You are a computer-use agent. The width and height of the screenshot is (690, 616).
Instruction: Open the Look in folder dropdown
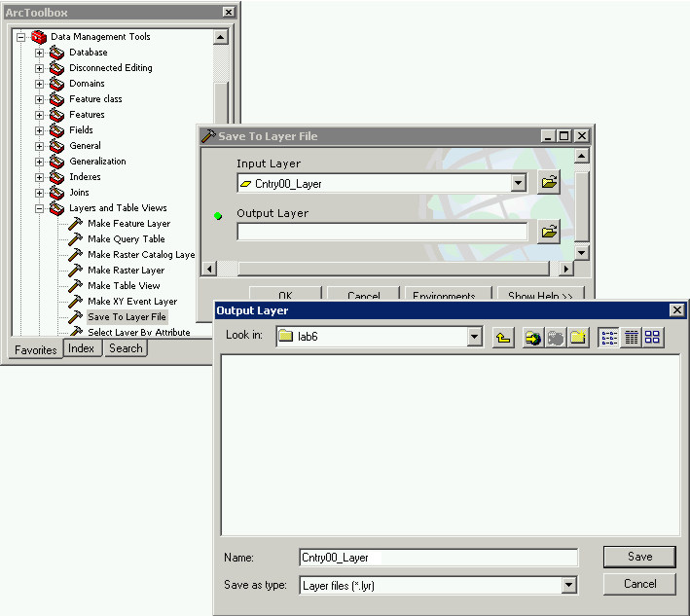click(x=474, y=338)
